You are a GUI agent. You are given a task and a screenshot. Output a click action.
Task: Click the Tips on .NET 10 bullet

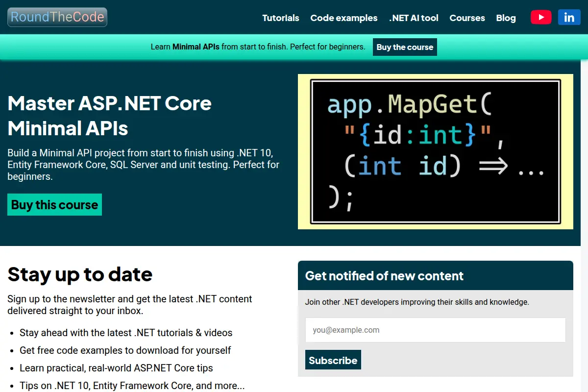coord(132,386)
